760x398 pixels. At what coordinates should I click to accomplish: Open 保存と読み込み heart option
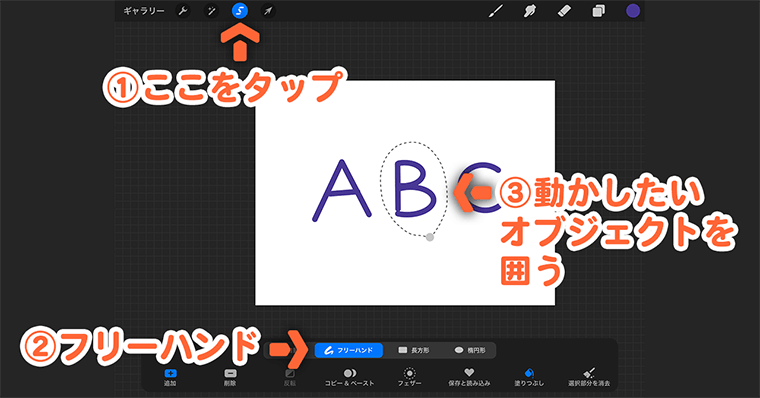click(x=469, y=378)
